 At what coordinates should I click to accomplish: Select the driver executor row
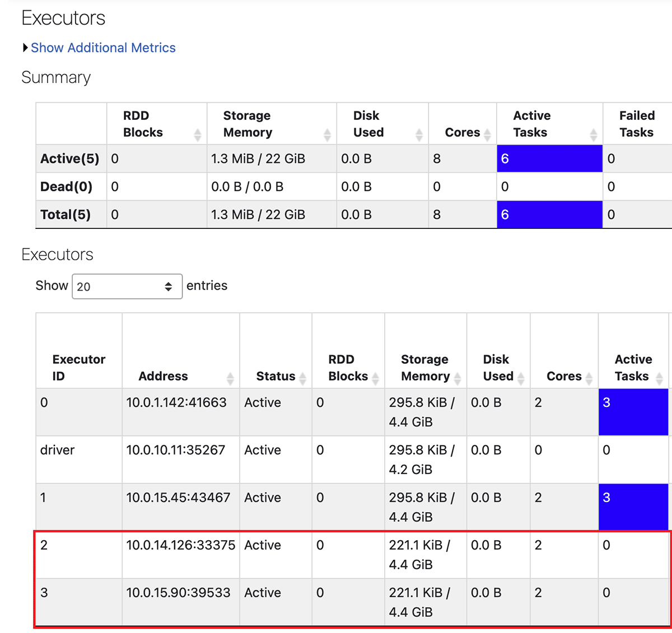(57, 450)
